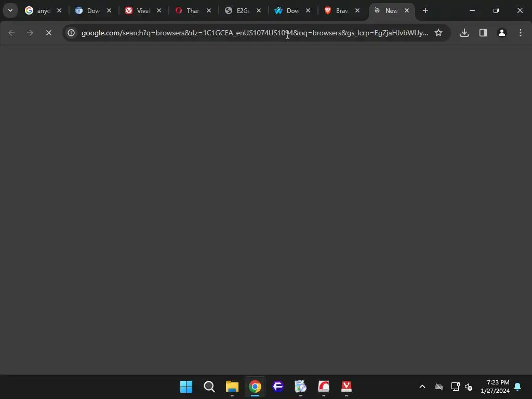The width and height of the screenshot is (532, 399).
Task: Bookmark this page with star
Action: tap(438, 33)
